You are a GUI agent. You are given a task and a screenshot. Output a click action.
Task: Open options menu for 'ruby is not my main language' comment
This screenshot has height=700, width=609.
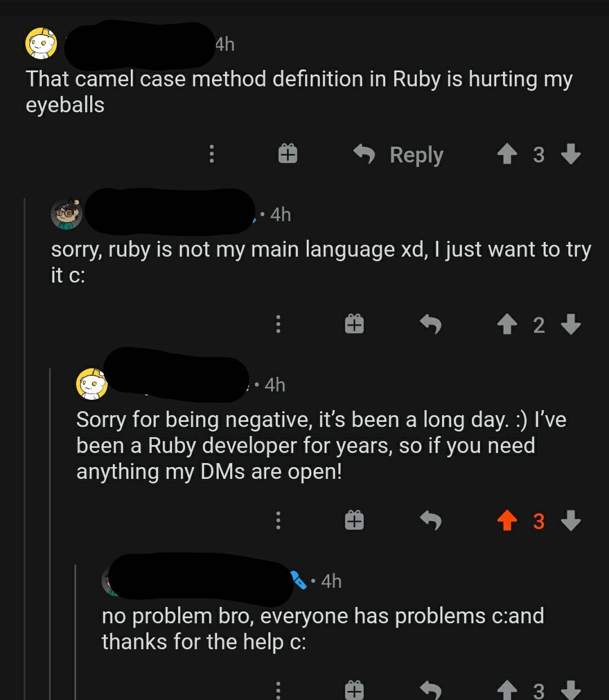(x=277, y=324)
